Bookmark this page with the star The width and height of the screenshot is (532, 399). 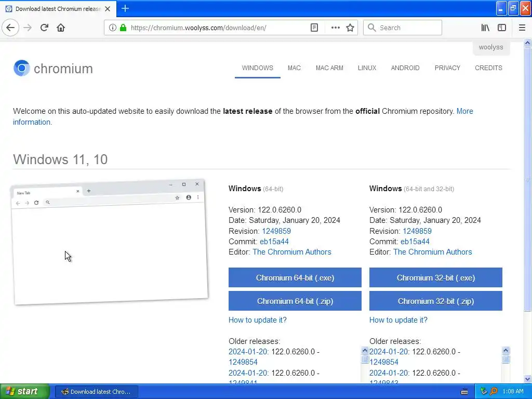(x=350, y=28)
